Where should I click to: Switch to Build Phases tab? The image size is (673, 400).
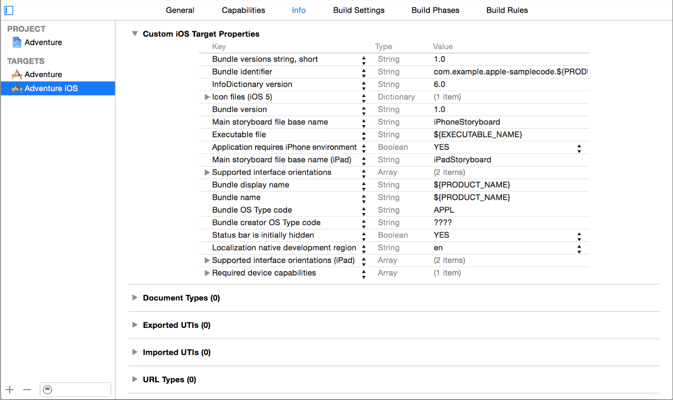click(x=435, y=10)
